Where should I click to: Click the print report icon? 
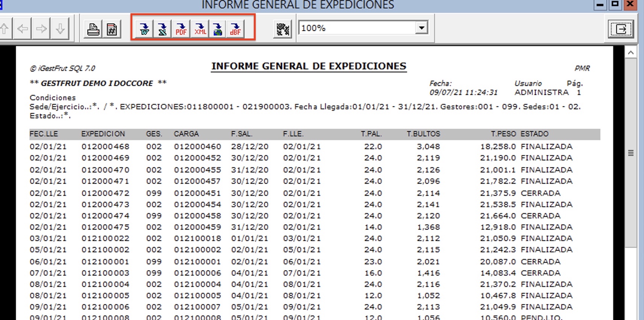coord(93,29)
